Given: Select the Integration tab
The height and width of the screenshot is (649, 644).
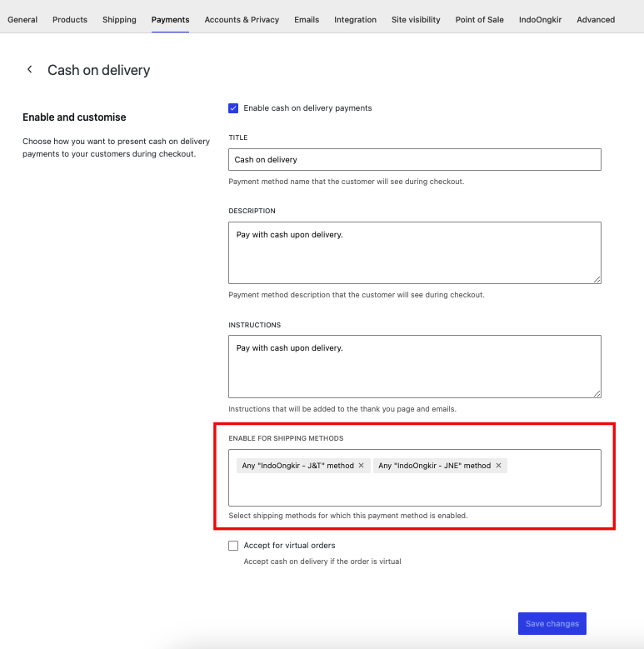Looking at the screenshot, I should [355, 19].
